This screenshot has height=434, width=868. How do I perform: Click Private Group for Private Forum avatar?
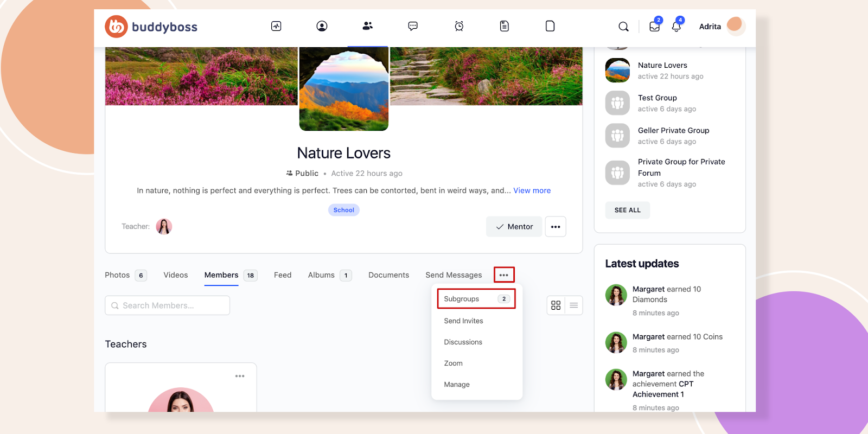(617, 173)
